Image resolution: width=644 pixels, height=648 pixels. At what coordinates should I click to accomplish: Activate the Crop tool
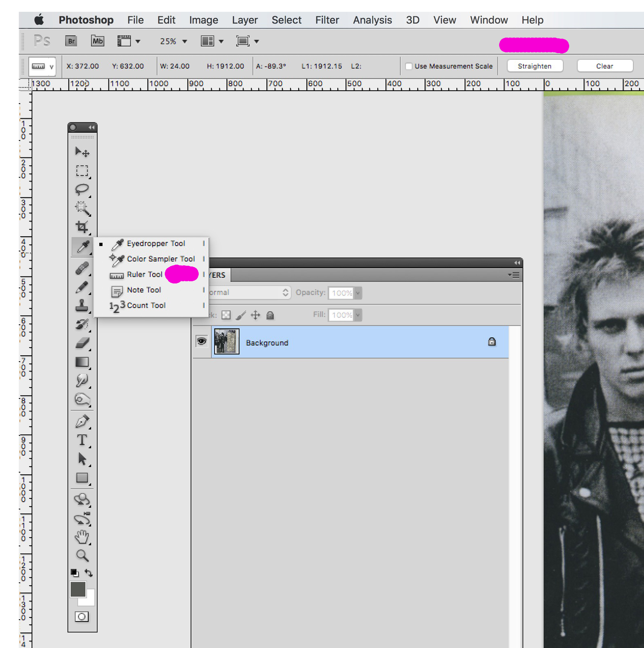point(82,227)
